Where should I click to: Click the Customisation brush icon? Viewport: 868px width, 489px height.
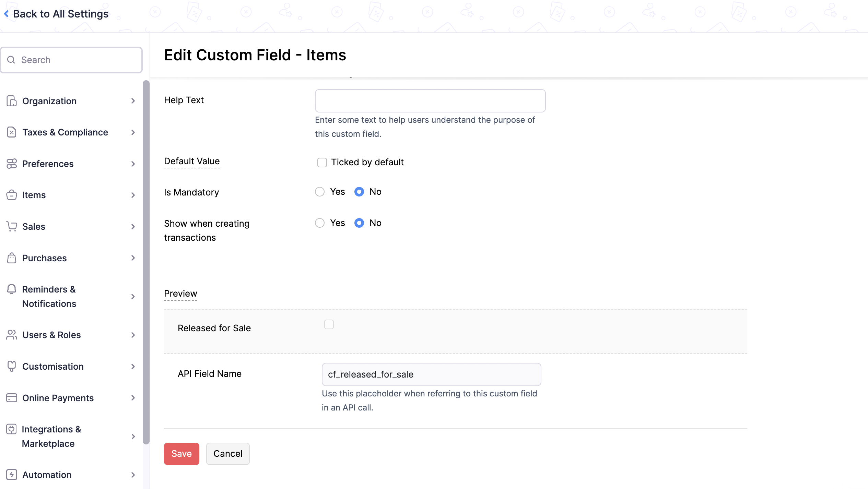tap(12, 366)
